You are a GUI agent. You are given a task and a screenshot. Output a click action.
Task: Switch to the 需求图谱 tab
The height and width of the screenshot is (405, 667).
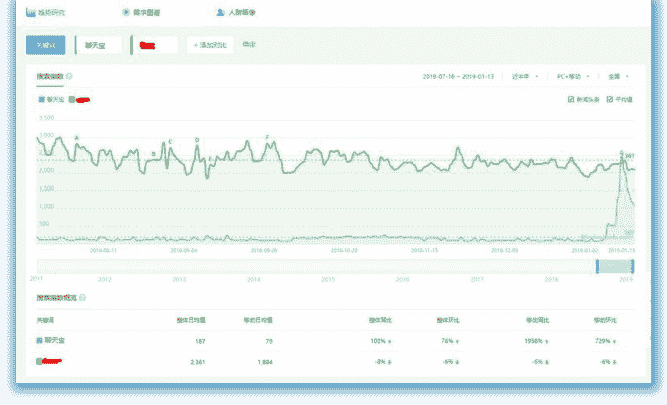145,13
